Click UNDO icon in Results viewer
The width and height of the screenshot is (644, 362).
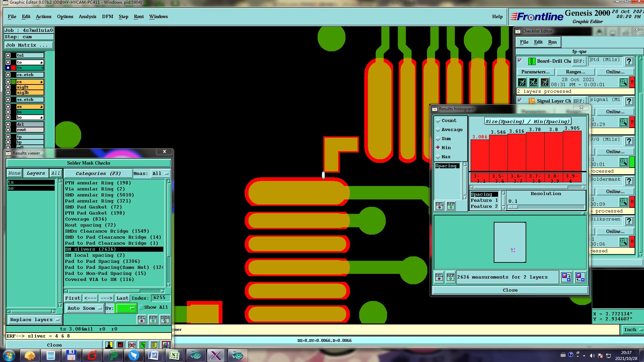point(165,319)
